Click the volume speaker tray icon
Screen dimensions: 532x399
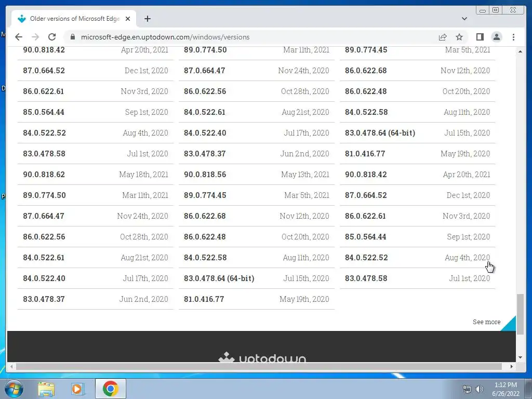pyautogui.click(x=479, y=389)
